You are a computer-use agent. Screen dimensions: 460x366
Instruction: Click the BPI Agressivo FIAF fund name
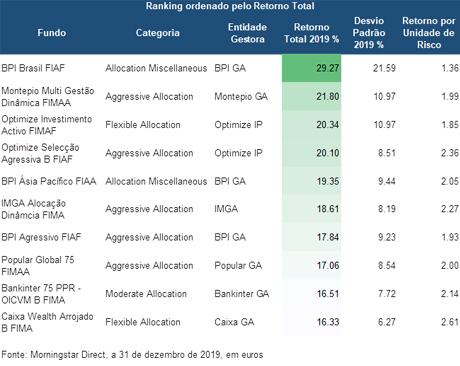pos(41,237)
